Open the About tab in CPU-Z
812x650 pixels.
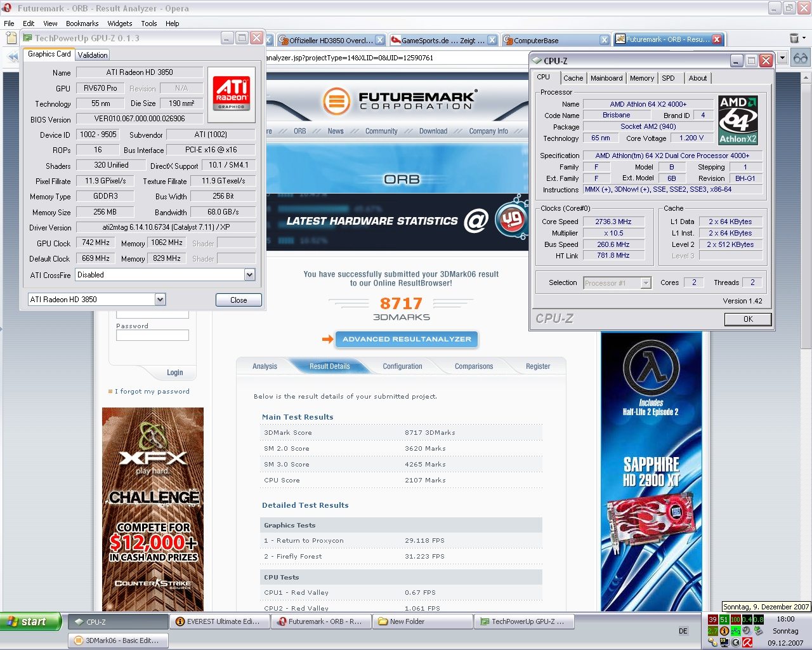coord(698,78)
